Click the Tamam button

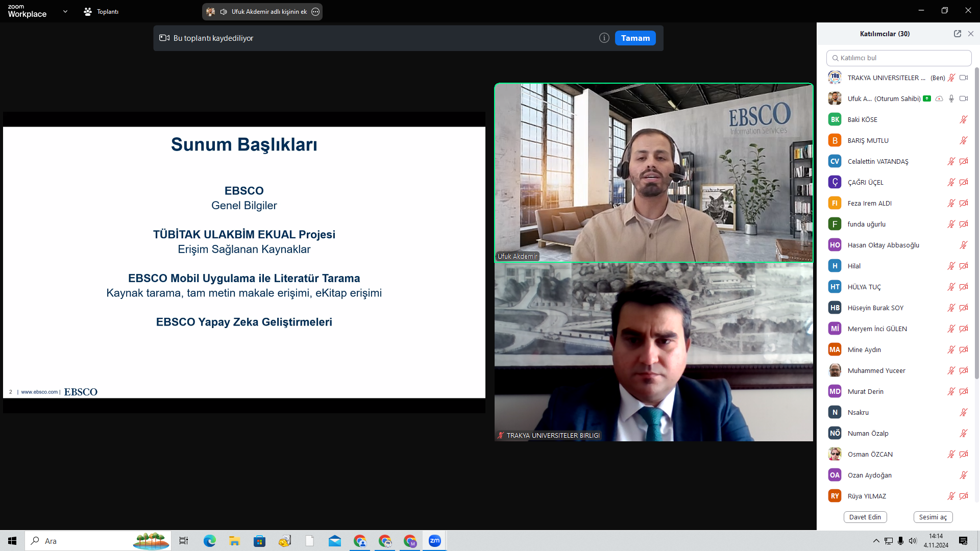click(x=635, y=38)
